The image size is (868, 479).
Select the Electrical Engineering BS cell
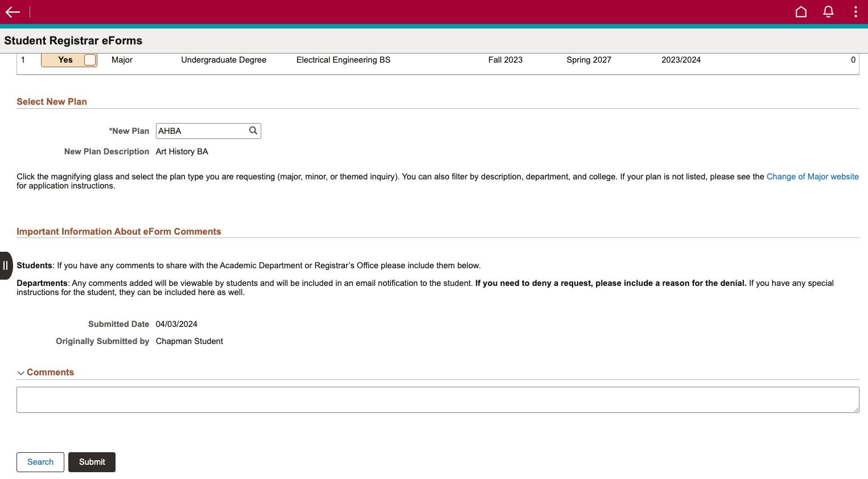click(x=343, y=60)
